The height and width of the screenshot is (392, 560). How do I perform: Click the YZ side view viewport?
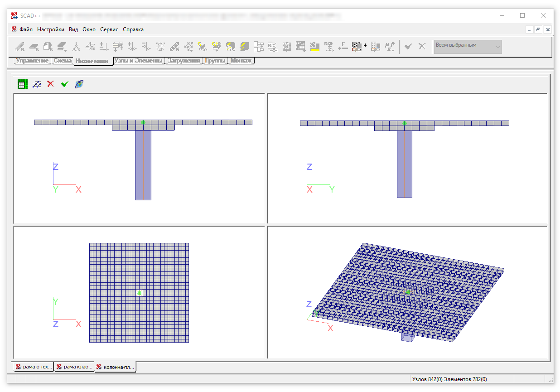click(x=407, y=159)
